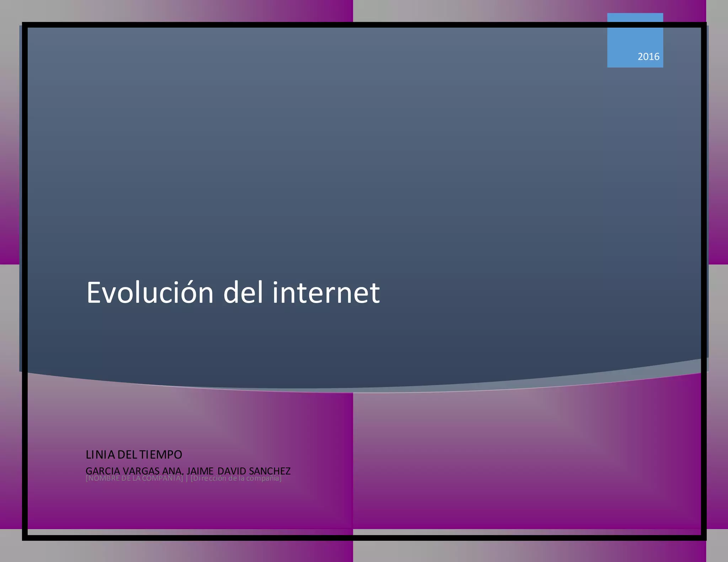Click the name GARCIA VARGAS ANA

coord(134,470)
